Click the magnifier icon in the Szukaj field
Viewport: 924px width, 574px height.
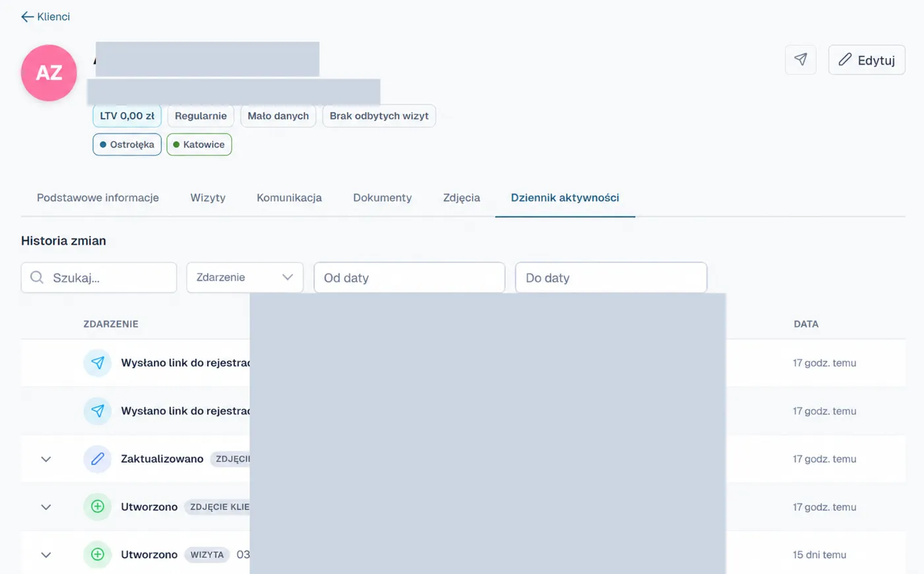[37, 278]
